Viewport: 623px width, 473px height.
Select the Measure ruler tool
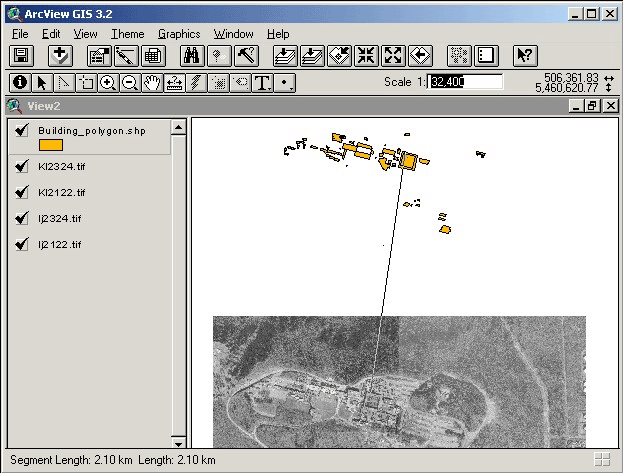(x=174, y=83)
